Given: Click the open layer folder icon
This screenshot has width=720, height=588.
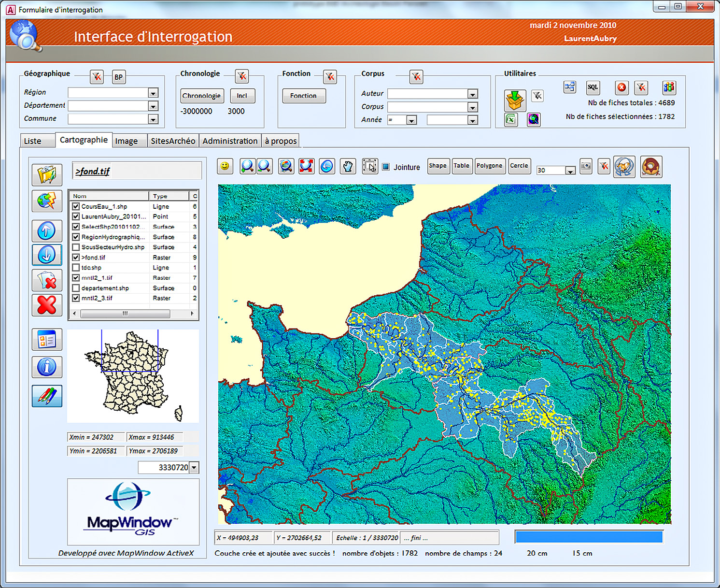Looking at the screenshot, I should tap(47, 174).
